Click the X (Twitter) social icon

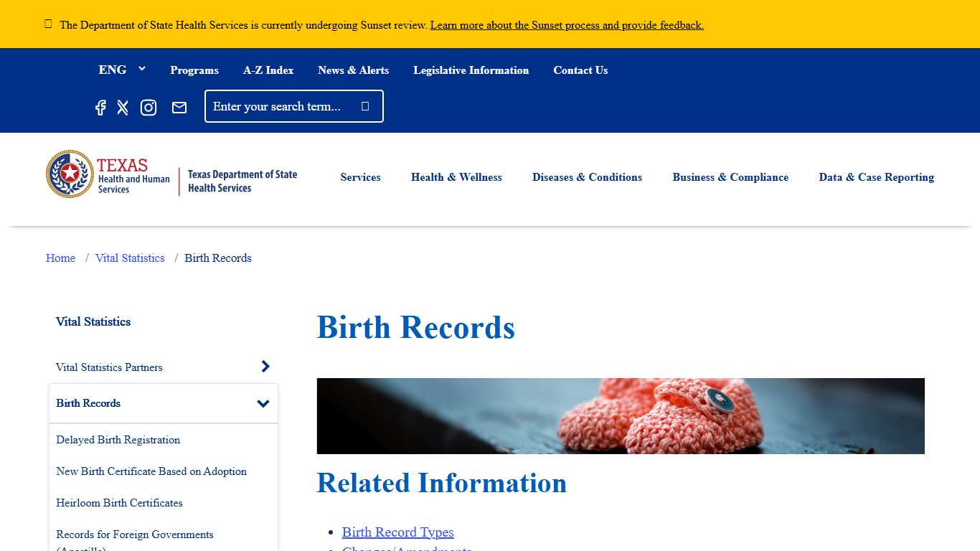tap(123, 107)
